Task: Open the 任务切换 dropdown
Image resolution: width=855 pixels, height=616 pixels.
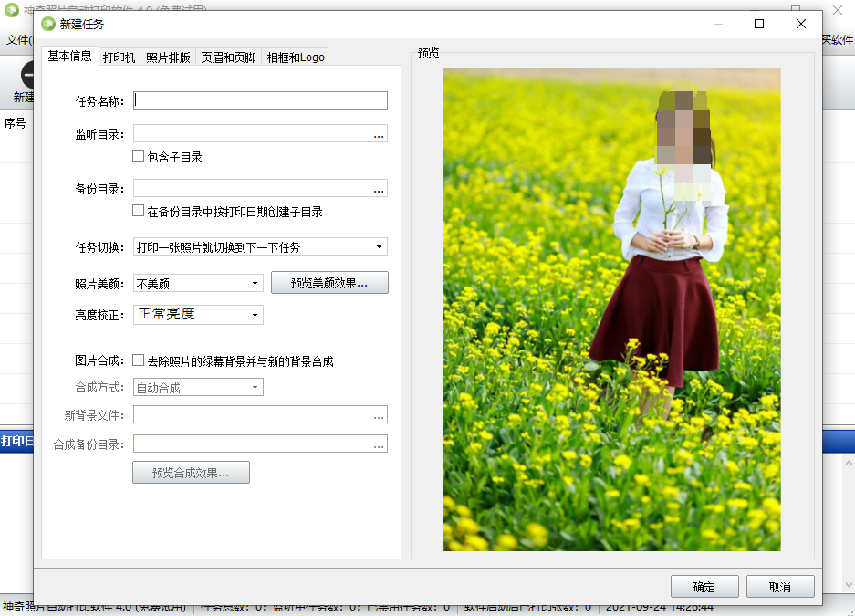Action: pos(260,247)
